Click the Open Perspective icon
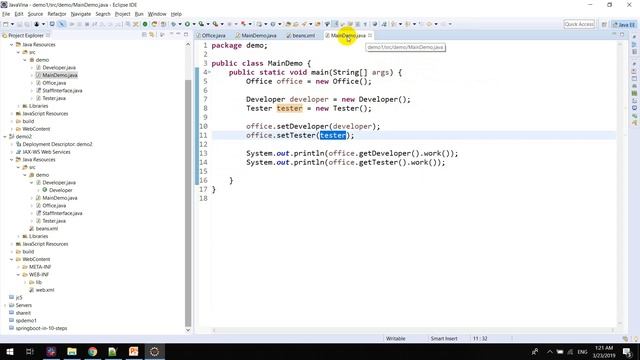The width and height of the screenshot is (640, 360). click(604, 24)
